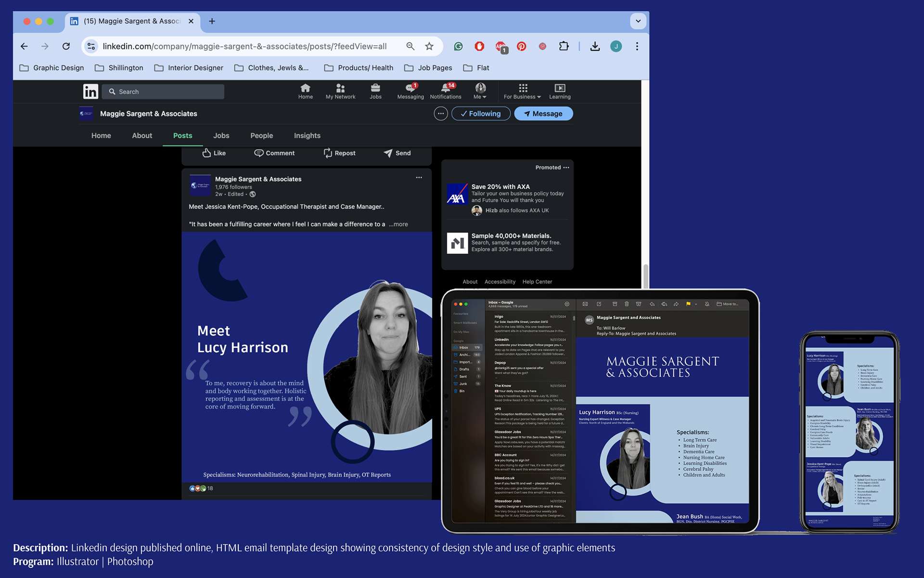The width and height of the screenshot is (924, 578).
Task: Click in the LinkedIn search field
Action: point(163,92)
